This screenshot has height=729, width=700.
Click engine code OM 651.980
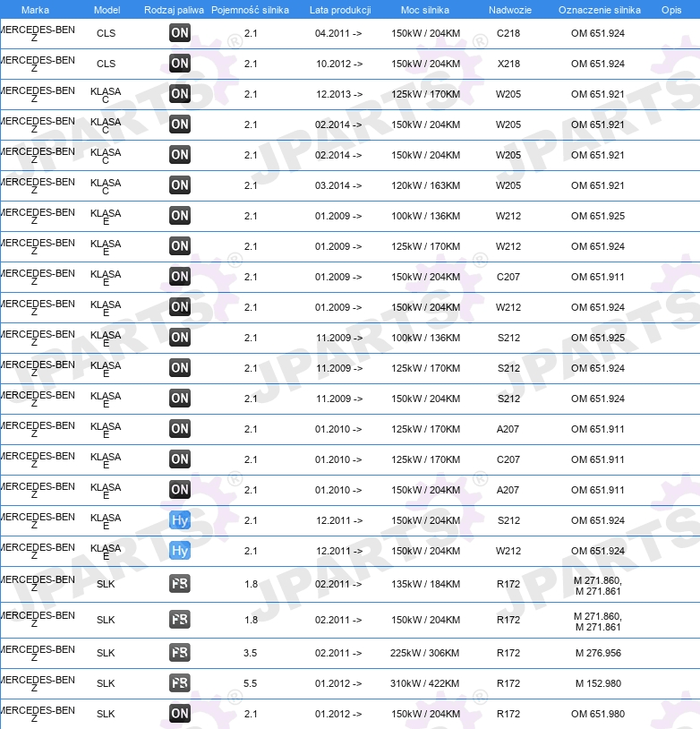(598, 714)
